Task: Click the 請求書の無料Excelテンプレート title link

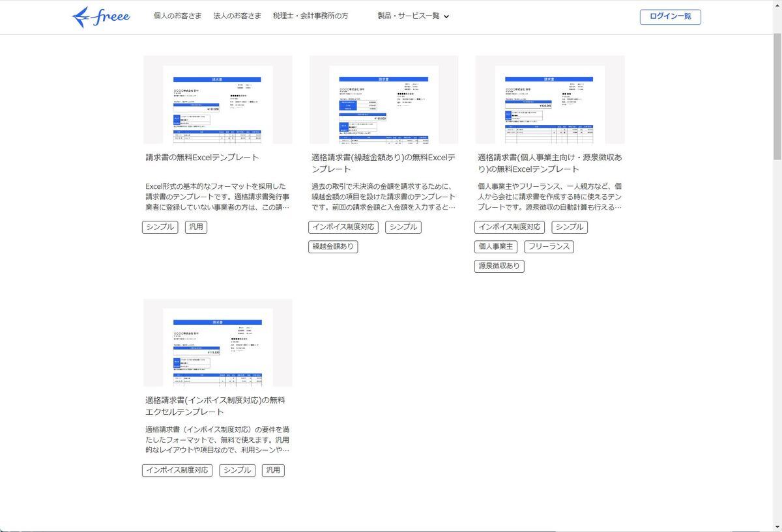Action: click(202, 158)
